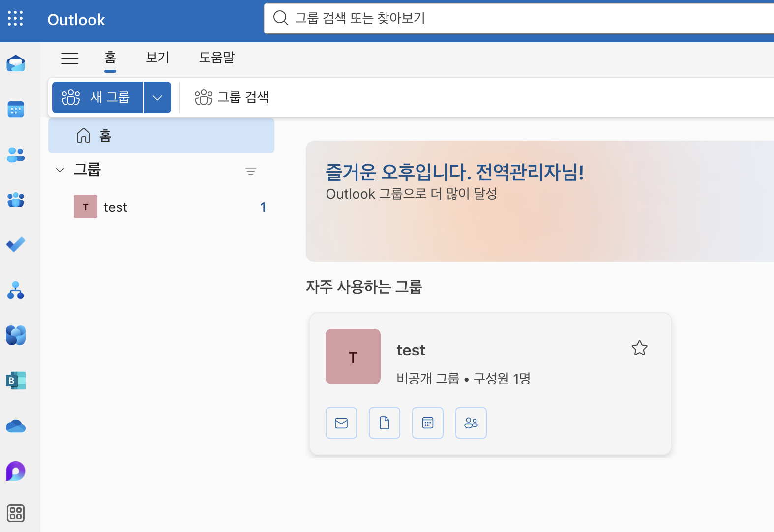This screenshot has width=774, height=532.
Task: Open Mail from the left sidebar
Action: [16, 63]
